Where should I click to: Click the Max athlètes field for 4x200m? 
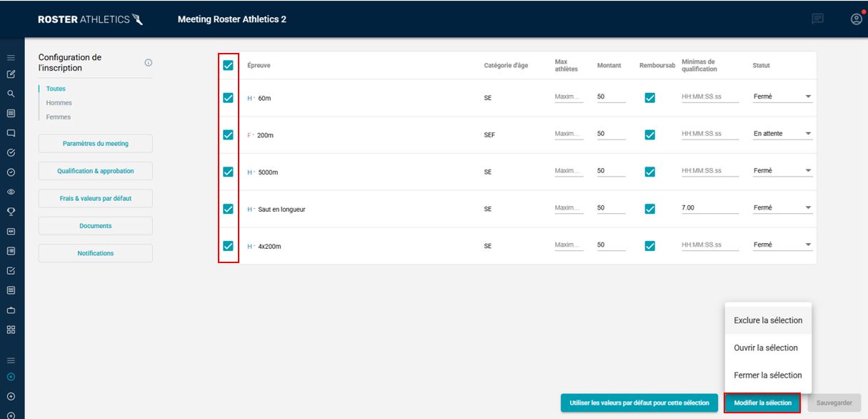click(569, 245)
